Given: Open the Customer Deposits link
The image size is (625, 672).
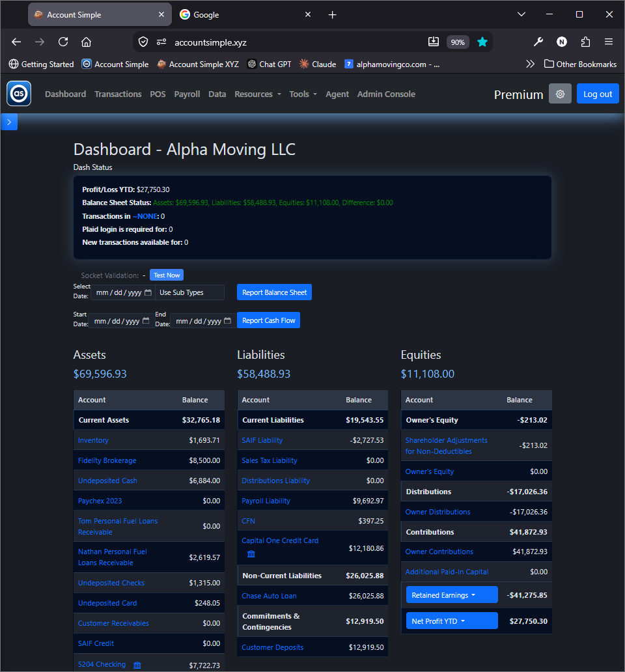Looking at the screenshot, I should coord(272,647).
